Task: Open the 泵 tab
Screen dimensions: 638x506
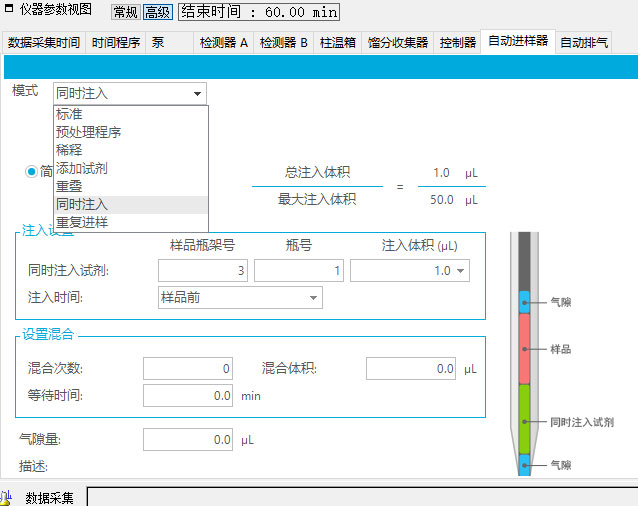Action: [x=169, y=43]
